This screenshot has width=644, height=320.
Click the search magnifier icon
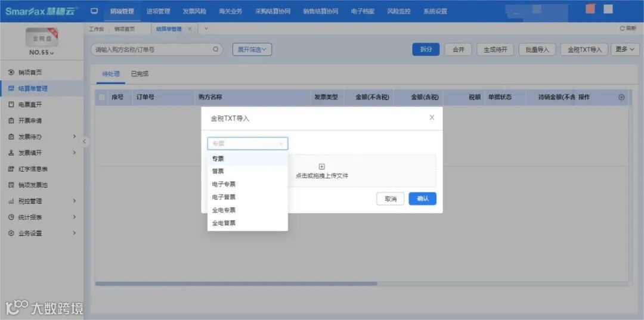tap(216, 49)
